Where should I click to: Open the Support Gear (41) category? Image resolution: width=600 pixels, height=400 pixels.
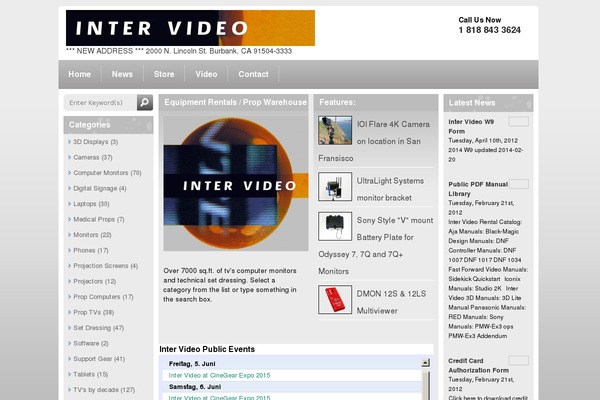99,359
